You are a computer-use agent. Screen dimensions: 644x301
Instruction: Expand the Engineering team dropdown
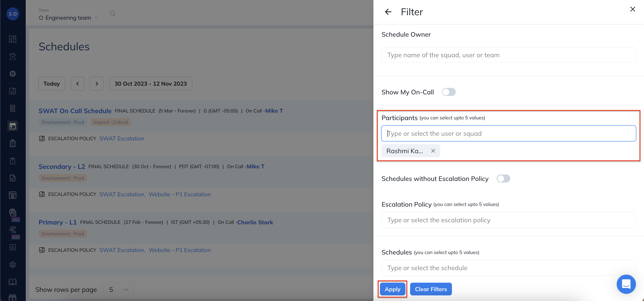(x=68, y=18)
